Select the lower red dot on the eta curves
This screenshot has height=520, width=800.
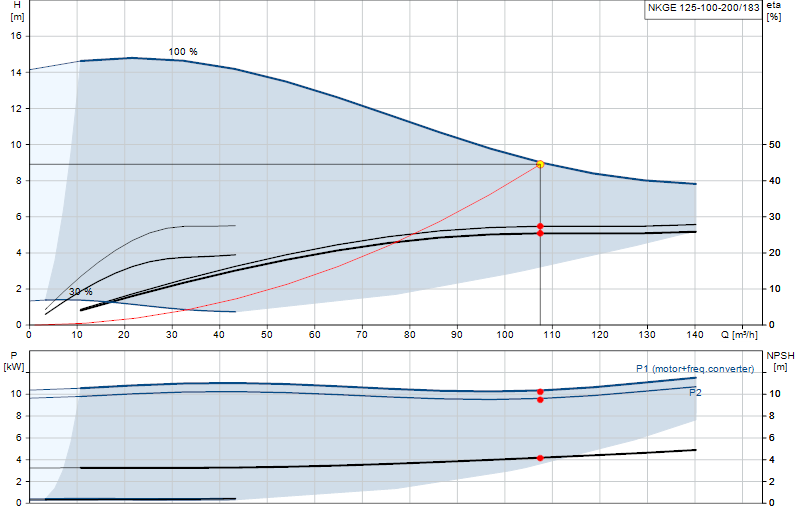pos(540,233)
